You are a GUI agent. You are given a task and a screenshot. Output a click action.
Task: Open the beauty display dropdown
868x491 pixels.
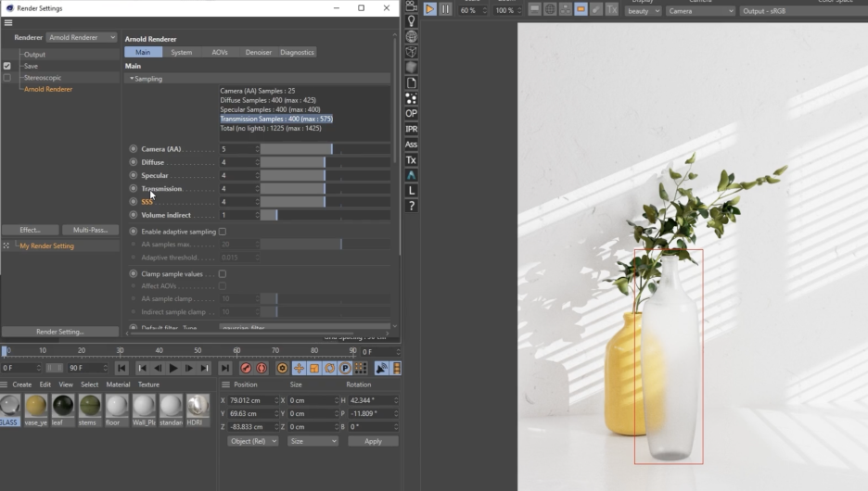[x=643, y=10]
